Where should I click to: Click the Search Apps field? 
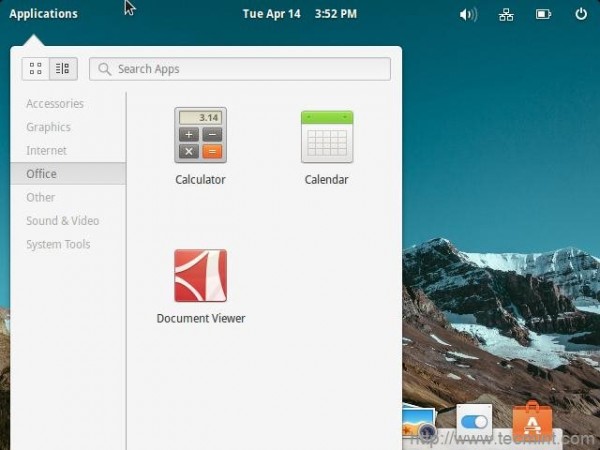(x=240, y=69)
